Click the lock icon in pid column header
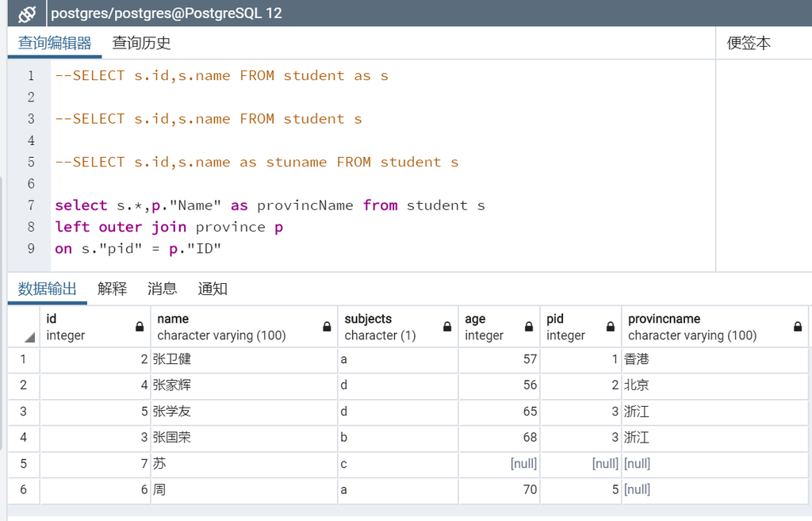 click(611, 327)
